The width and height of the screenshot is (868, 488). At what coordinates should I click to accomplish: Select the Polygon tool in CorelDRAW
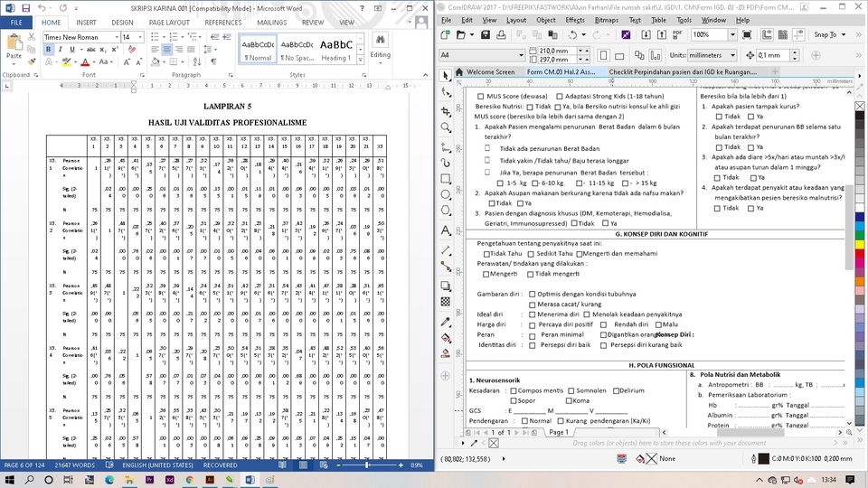click(x=446, y=211)
